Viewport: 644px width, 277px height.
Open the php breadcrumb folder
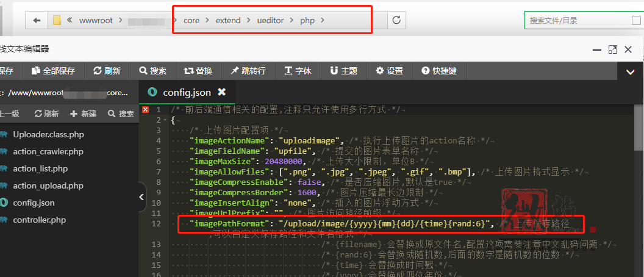tap(307, 21)
